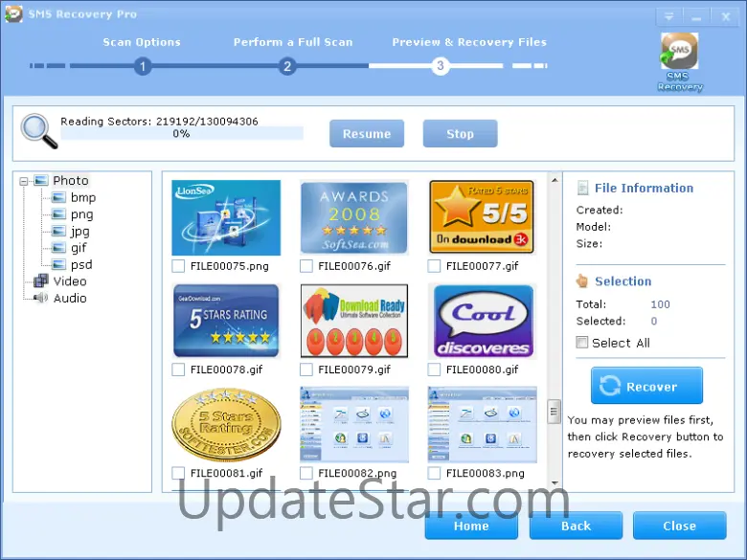
Task: Click the Back button
Action: [576, 526]
